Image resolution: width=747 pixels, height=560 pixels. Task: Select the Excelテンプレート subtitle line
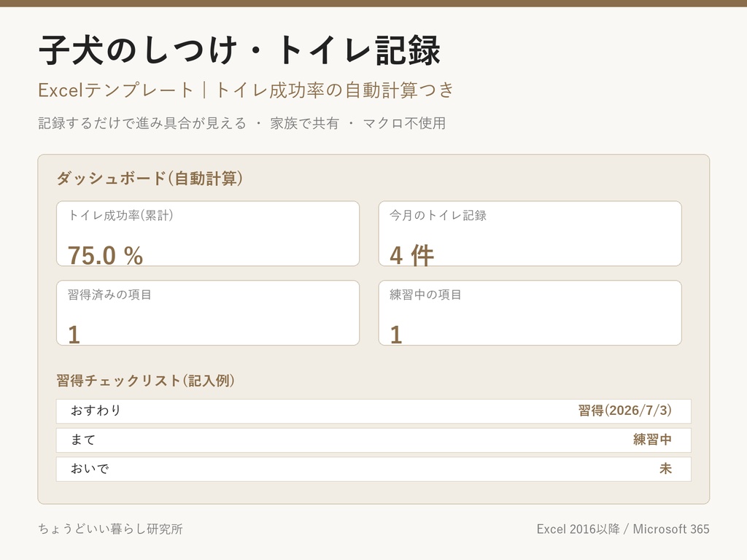coord(246,90)
